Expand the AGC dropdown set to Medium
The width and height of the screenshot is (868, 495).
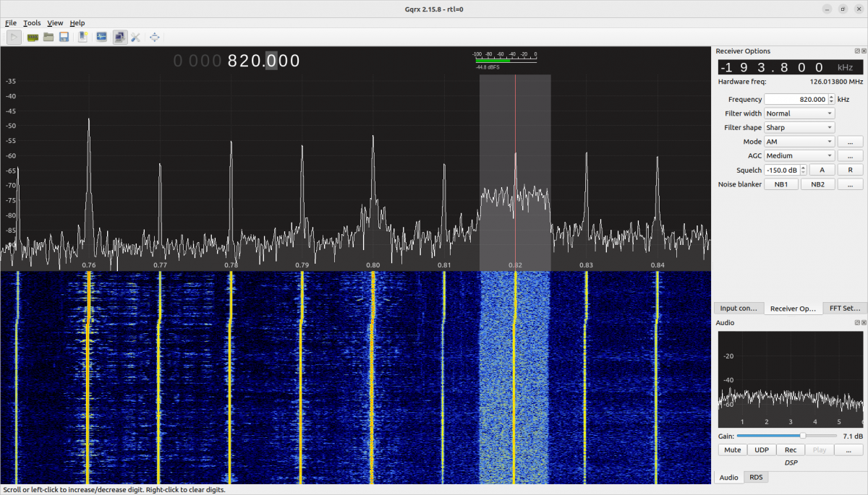pos(799,155)
